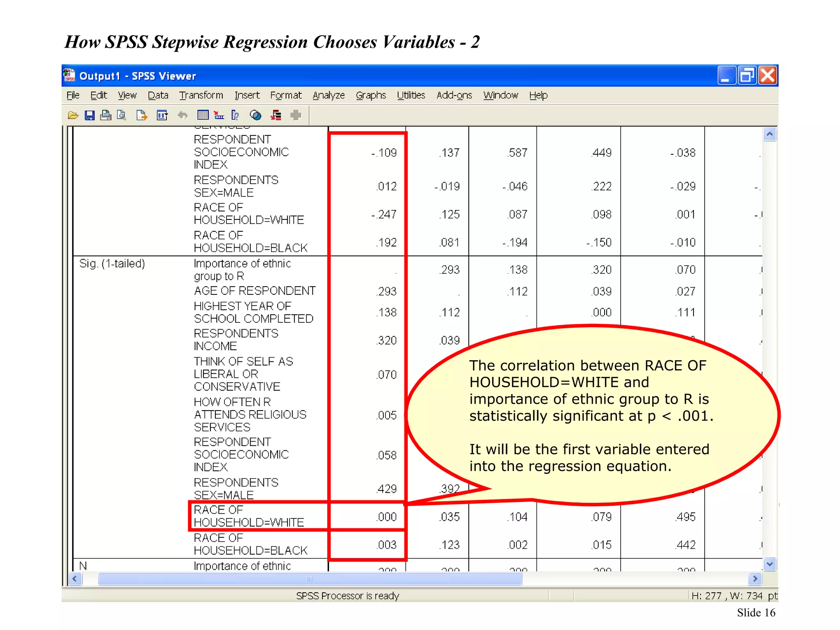This screenshot has width=840, height=630.
Task: Select 'HOW OFTEN R ATTENDS RELIGIOUS SERVICES' label
Action: click(x=250, y=414)
